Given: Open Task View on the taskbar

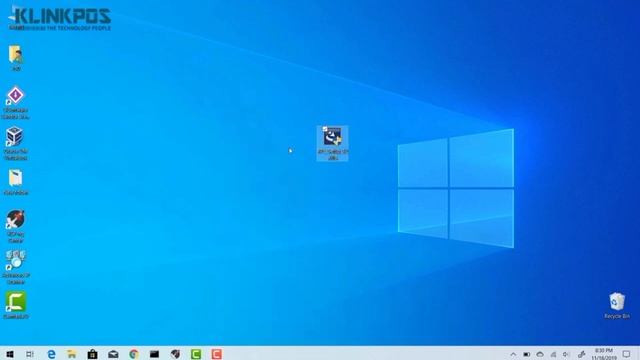Looking at the screenshot, I should pyautogui.click(x=30, y=354).
